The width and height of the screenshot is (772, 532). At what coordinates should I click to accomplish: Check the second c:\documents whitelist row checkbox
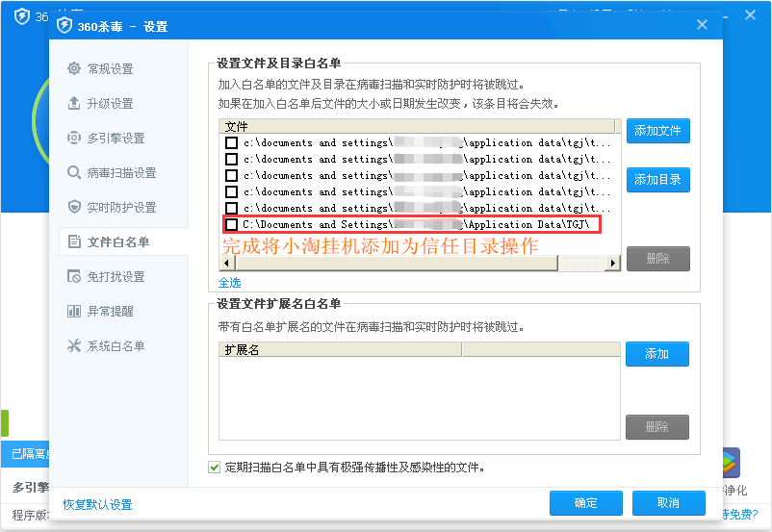tap(231, 159)
